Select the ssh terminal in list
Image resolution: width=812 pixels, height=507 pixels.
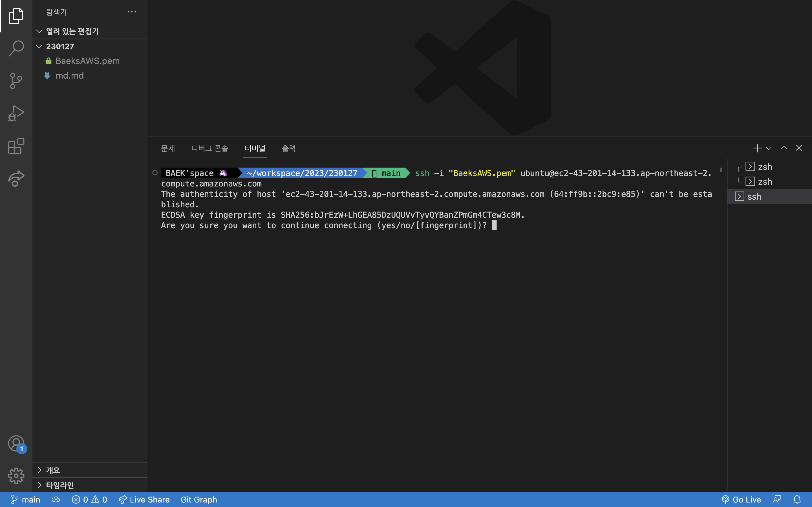[754, 197]
